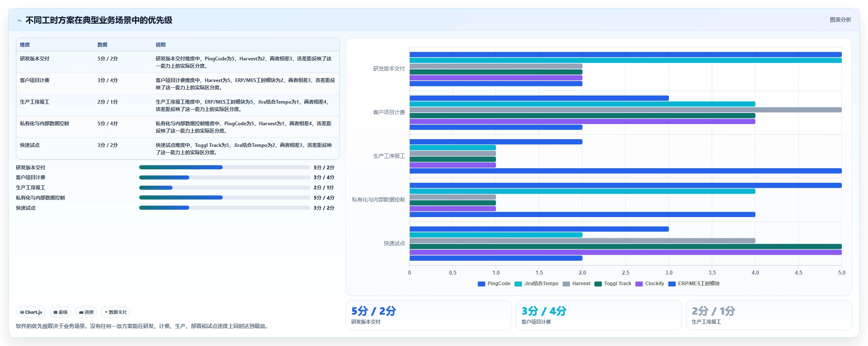Click the 私有化与内部数据控制 y-axis label in chart
The height and width of the screenshot is (346, 868).
(379, 200)
